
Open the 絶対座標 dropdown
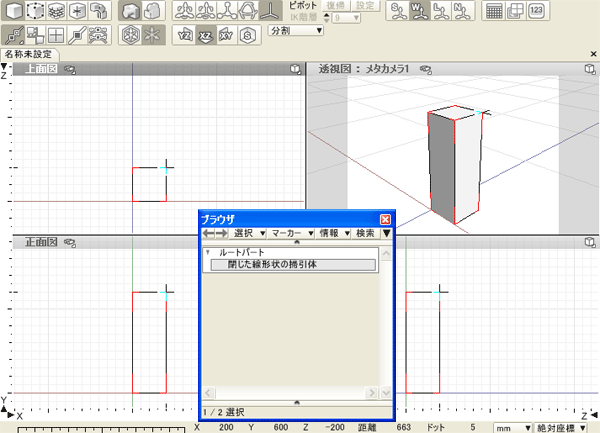point(561,428)
